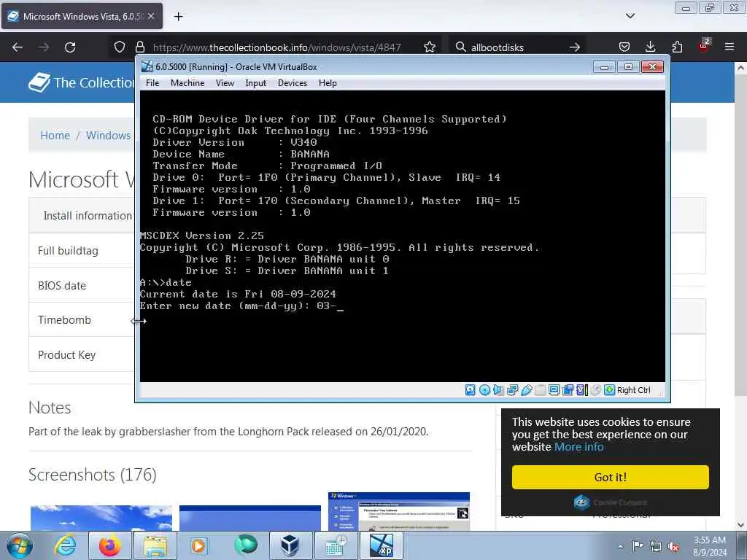Click the Timebomb table row
This screenshot has width=747, height=560.
(x=82, y=320)
